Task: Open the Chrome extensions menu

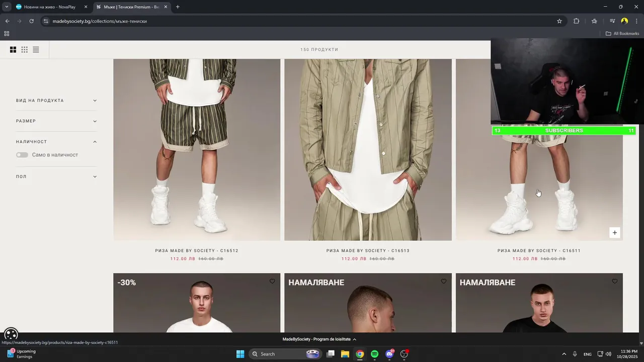Action: click(x=576, y=21)
